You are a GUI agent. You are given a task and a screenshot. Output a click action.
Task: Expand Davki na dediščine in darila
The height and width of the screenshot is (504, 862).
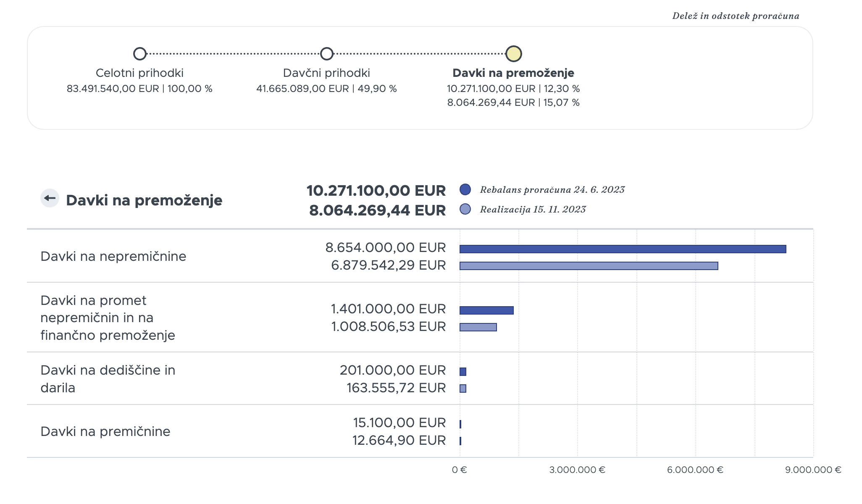[420, 379]
